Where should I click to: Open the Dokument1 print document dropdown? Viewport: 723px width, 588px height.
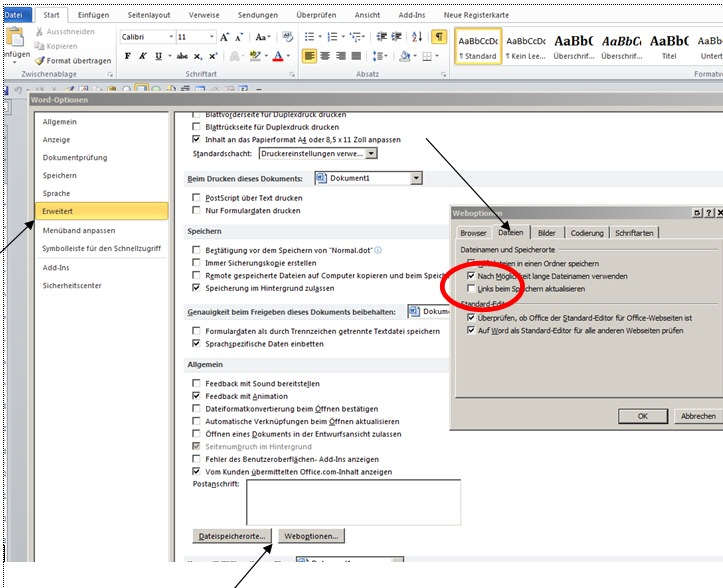[416, 178]
